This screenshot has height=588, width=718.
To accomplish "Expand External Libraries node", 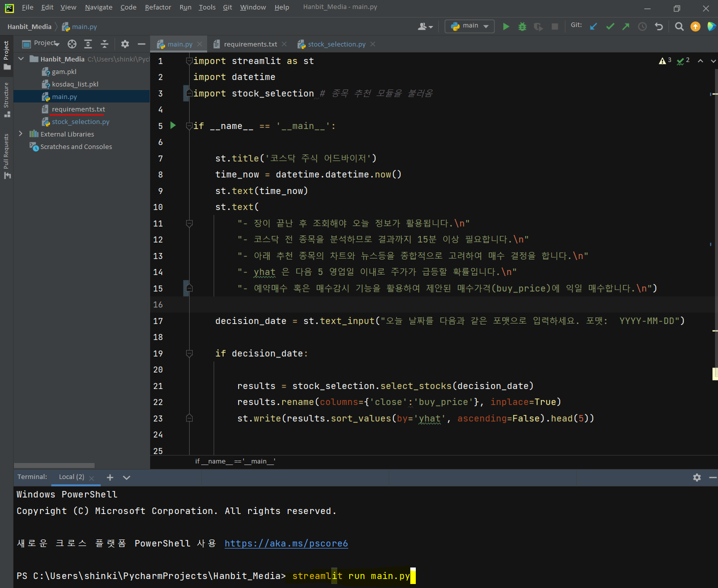I will coord(21,133).
